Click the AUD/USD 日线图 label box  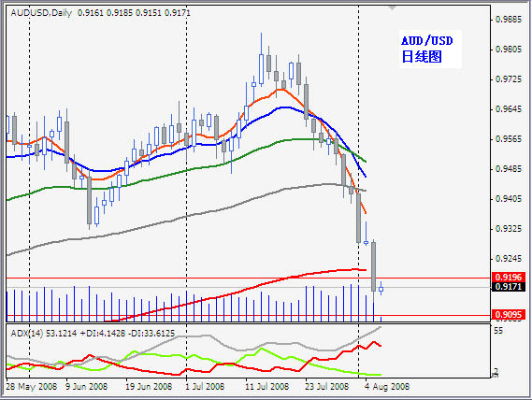pyautogui.click(x=430, y=49)
